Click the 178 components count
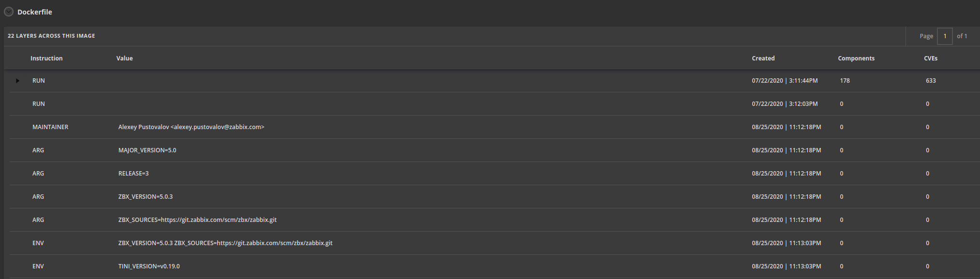Screen dimensions: 980x279 click(x=845, y=81)
